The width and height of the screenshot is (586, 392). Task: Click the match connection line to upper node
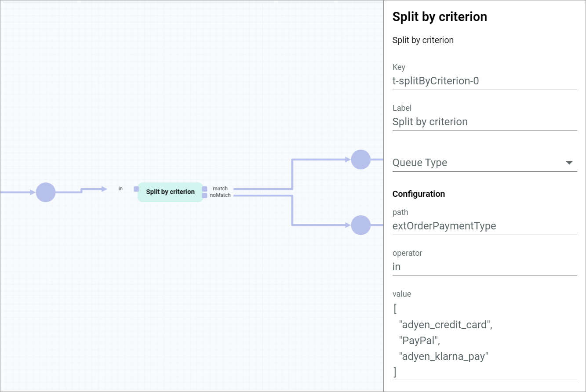(292, 174)
